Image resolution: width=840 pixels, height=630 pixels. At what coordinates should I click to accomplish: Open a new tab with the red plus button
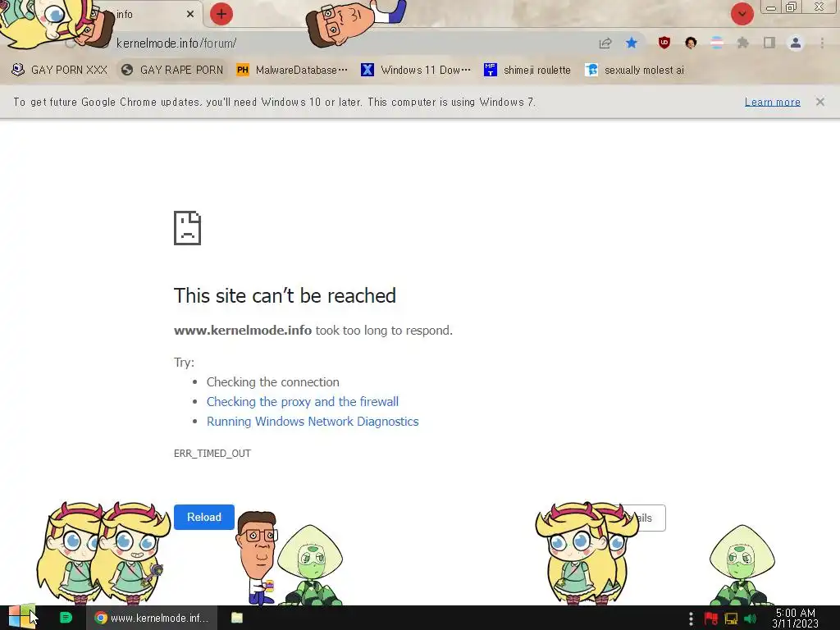(x=221, y=14)
